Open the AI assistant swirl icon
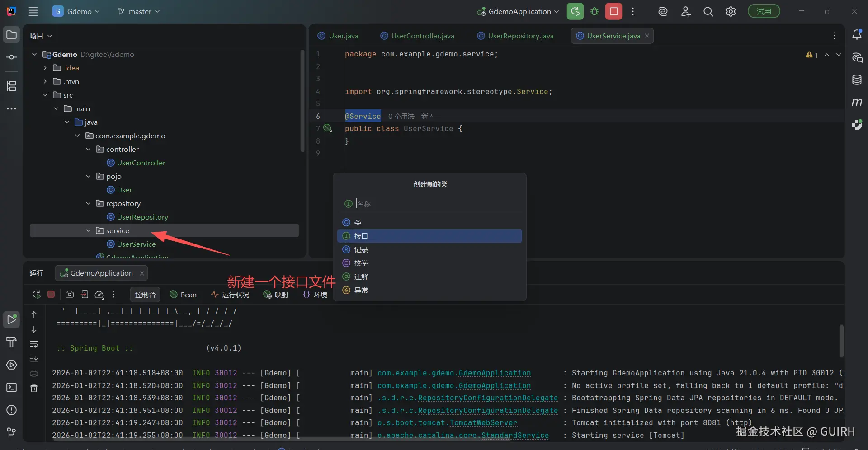 pyautogui.click(x=663, y=12)
